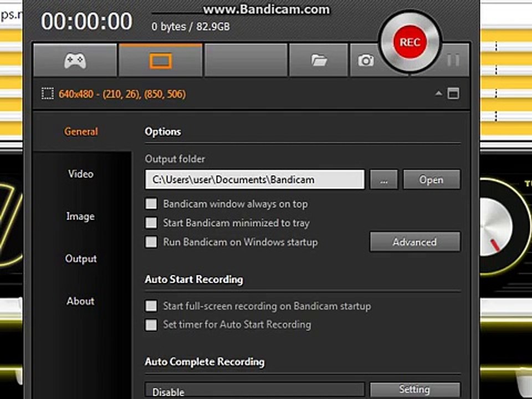This screenshot has width=532, height=399.
Task: Click the Output folder path field
Action: (x=255, y=180)
